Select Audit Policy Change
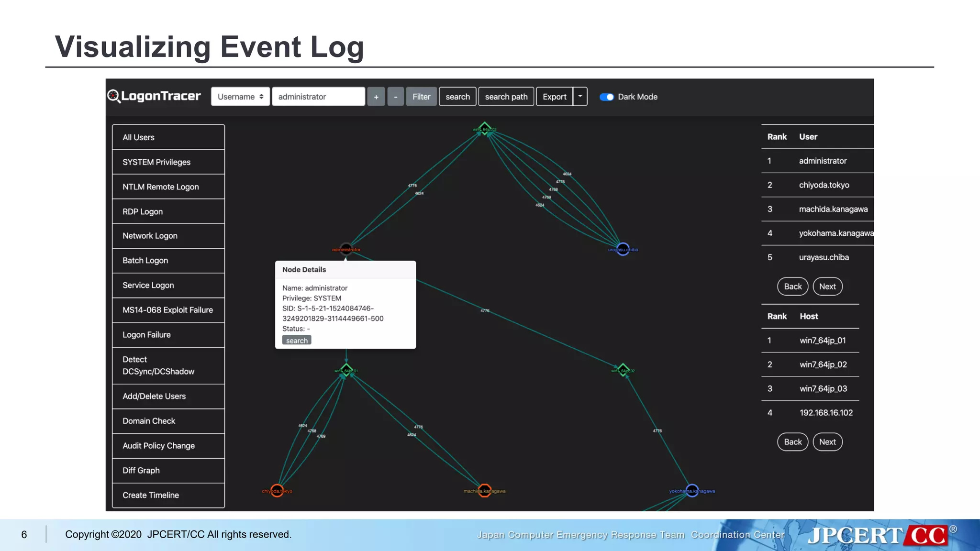The image size is (980, 551). coord(168,446)
